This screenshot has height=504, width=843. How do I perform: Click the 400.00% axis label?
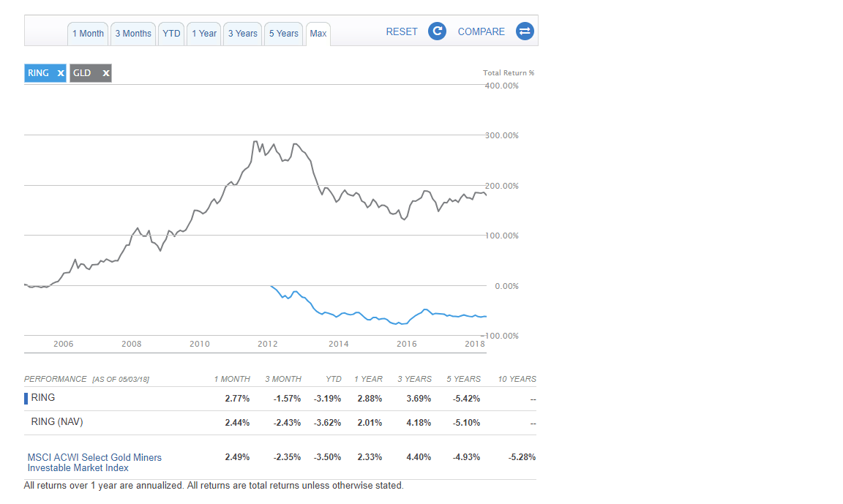[x=501, y=86]
